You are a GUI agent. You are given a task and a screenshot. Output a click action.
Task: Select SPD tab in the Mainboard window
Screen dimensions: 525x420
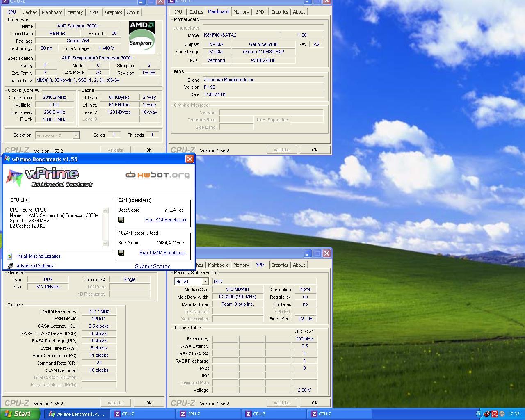260,12
